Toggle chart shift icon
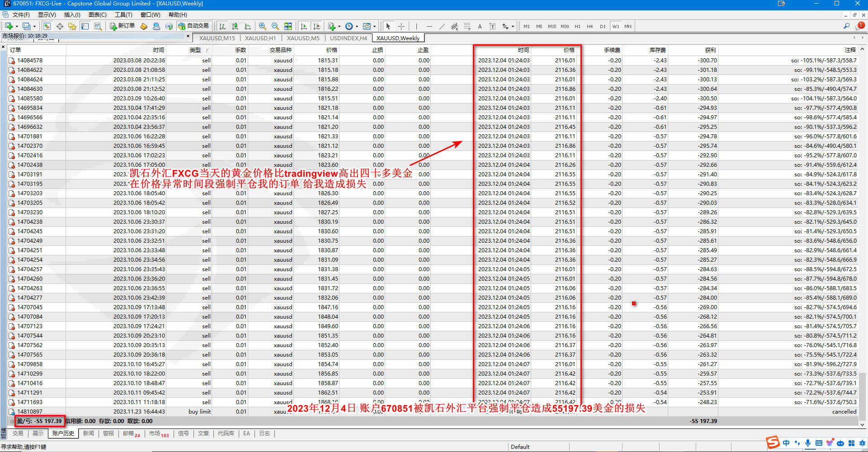The height and width of the screenshot is (452, 868). tap(316, 26)
